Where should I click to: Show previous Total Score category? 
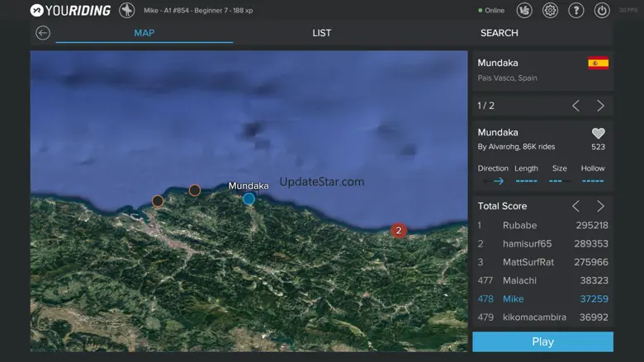click(x=575, y=206)
